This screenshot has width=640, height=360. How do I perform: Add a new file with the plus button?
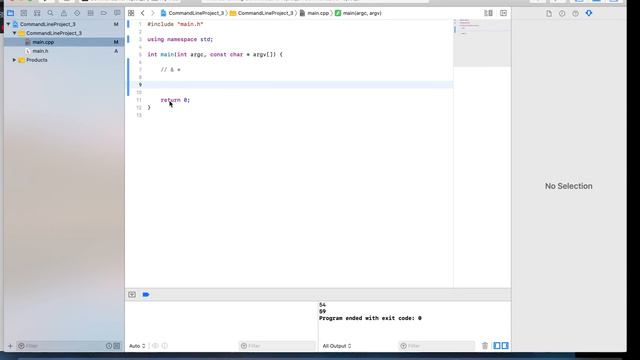[10, 346]
